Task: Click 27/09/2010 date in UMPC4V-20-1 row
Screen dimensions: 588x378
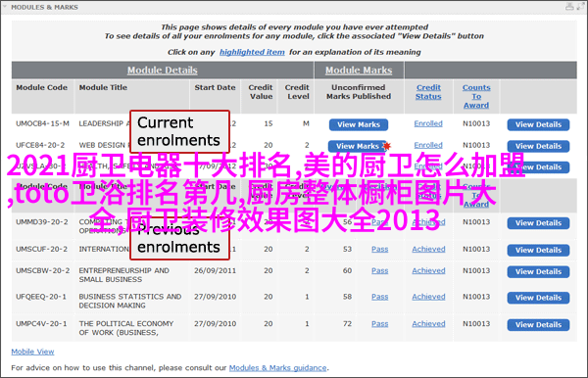Action: pyautogui.click(x=215, y=324)
